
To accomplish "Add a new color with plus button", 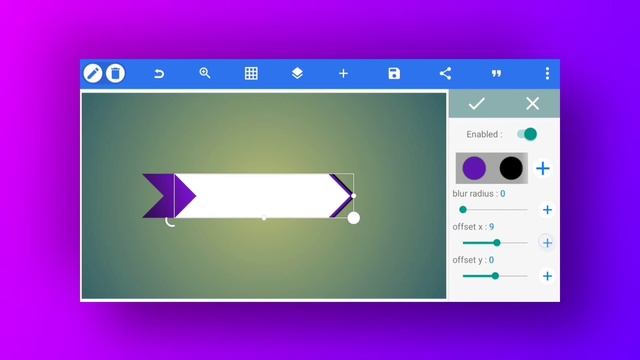I will pos(542,168).
